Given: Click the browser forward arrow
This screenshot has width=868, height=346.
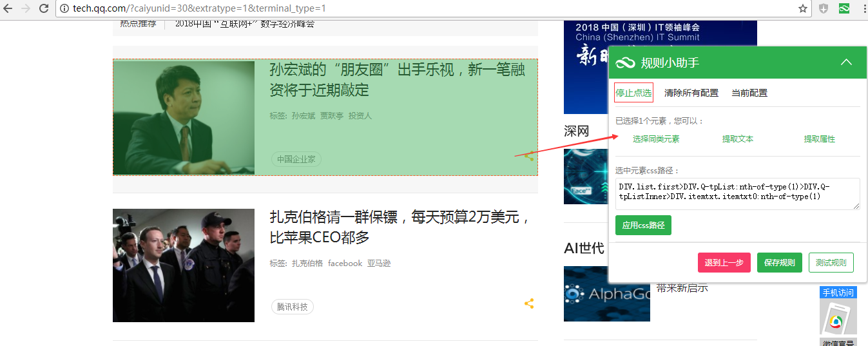Looking at the screenshot, I should tap(26, 8).
